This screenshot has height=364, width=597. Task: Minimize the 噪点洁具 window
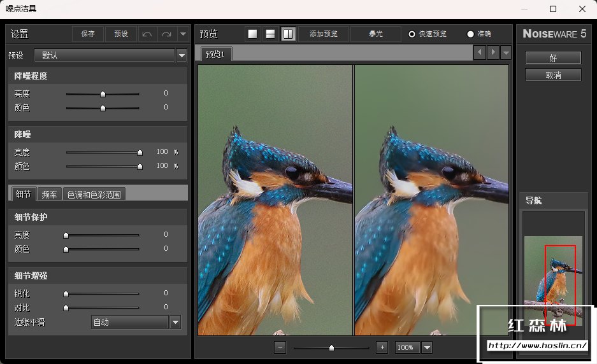[524, 9]
